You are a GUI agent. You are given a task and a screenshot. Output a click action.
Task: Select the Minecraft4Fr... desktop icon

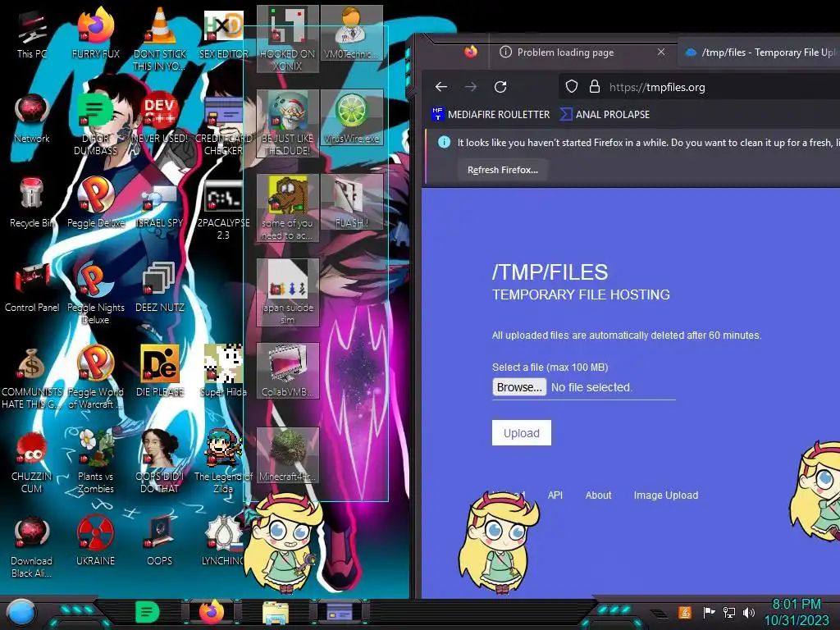click(288, 455)
